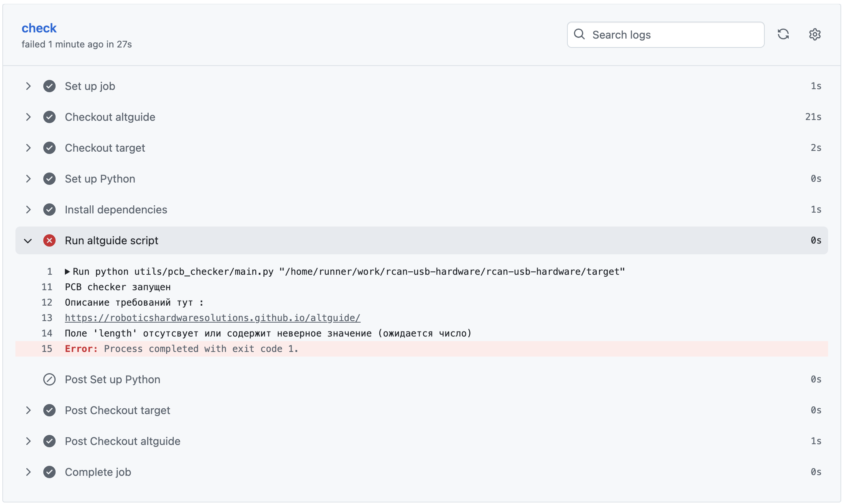The image size is (859, 504).
Task: Click the magnifier icon in search box
Action: pos(579,34)
